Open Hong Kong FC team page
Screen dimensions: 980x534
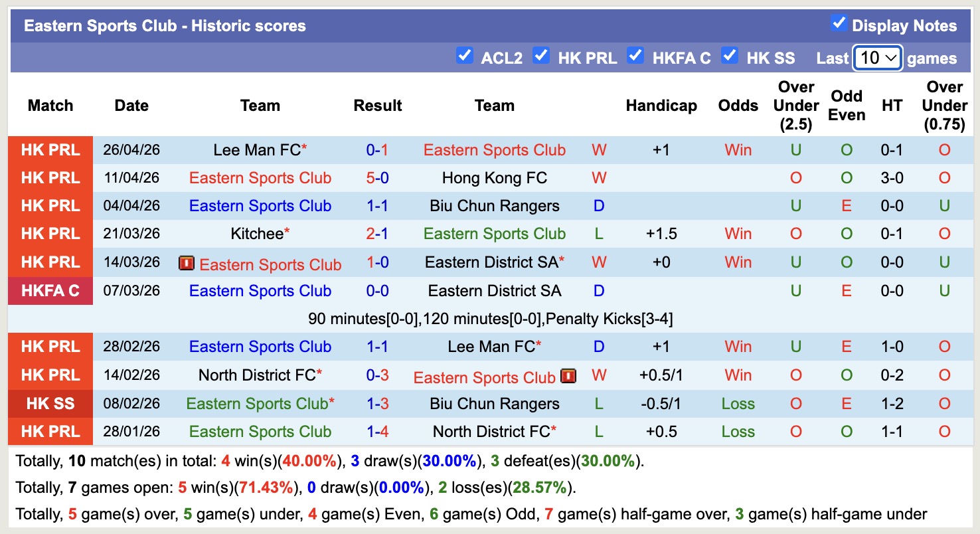[494, 177]
